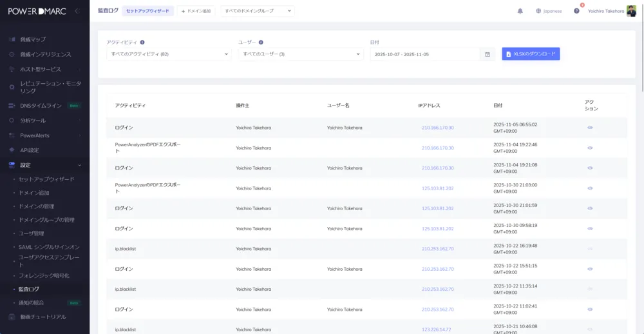Viewport: 644px width, 334px height.
Task: View details of the 09:58:19 login entry
Action: pos(590,228)
